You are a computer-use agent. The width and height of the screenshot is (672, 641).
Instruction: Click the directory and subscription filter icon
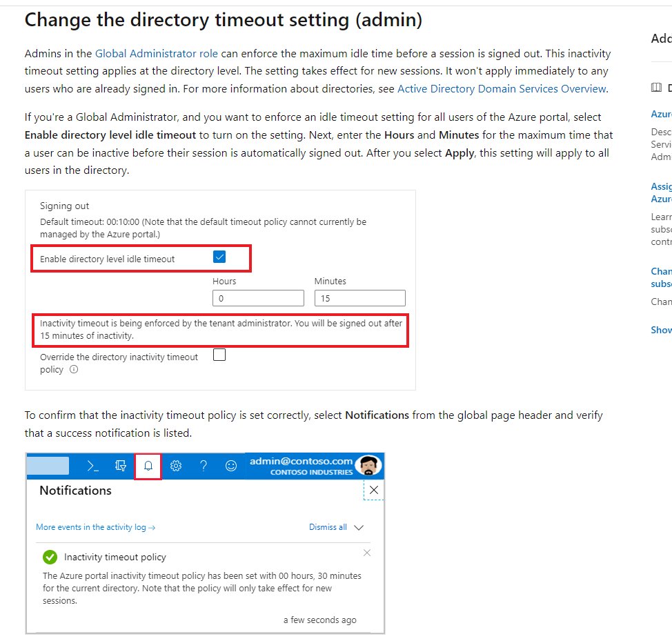point(121,466)
